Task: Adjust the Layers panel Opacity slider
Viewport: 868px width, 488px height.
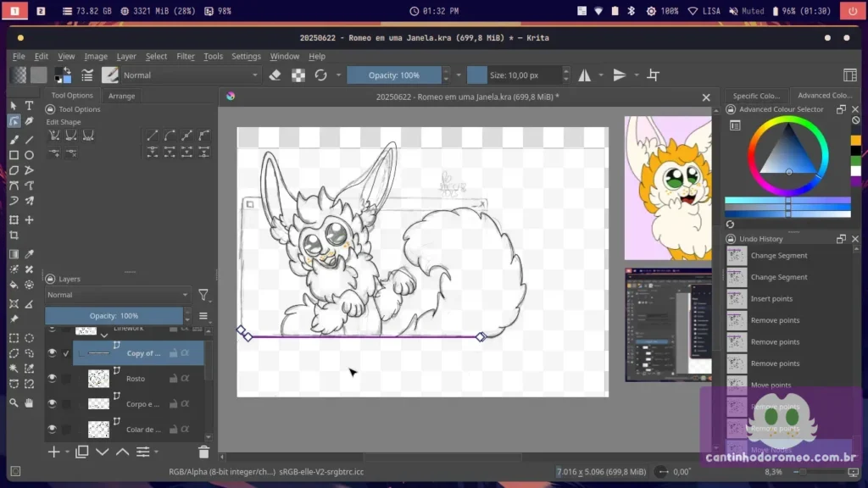Action: pos(114,316)
